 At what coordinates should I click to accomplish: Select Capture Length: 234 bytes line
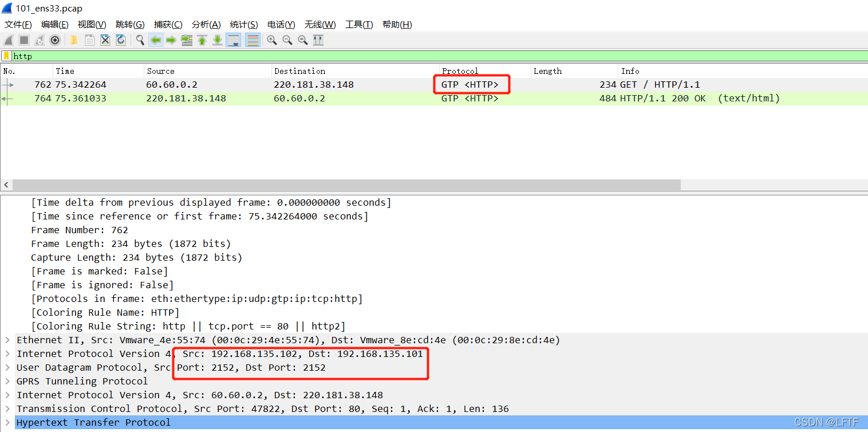click(137, 257)
